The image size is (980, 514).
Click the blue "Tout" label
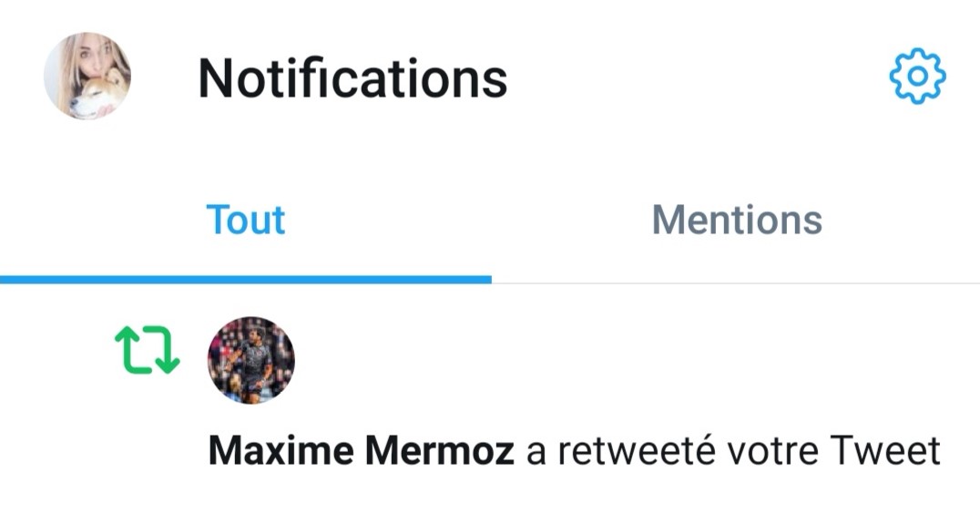(246, 220)
